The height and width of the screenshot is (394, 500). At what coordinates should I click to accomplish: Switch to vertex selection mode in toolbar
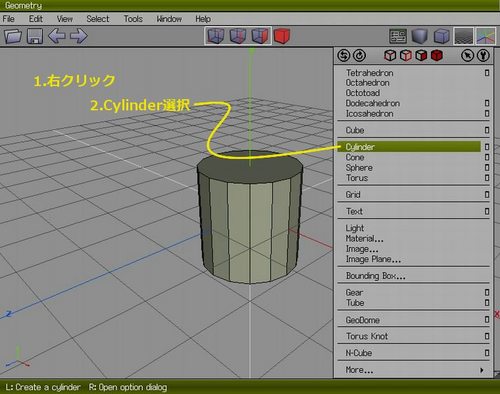point(216,36)
